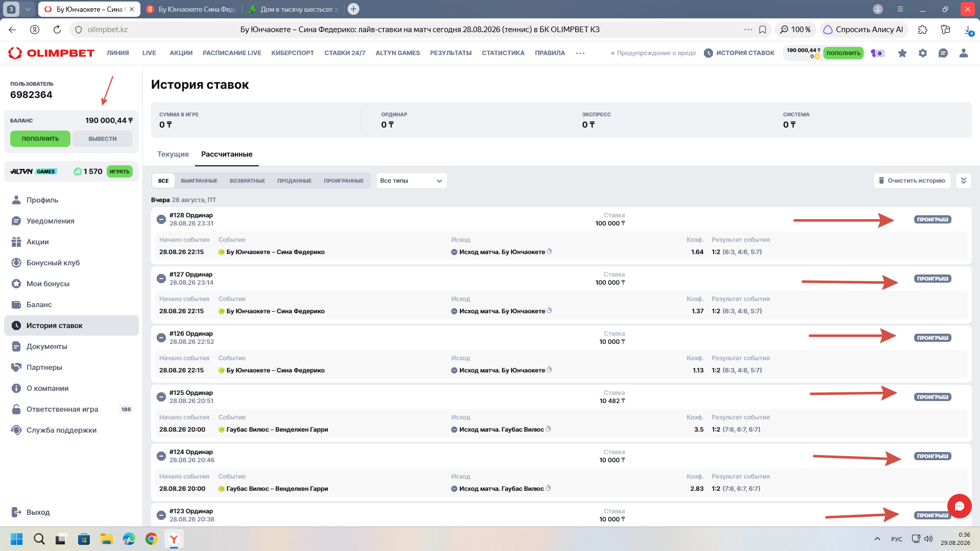Screen dimensions: 980x551
Task: Collapse bet #124 with the minus icon
Action: coord(161,456)
